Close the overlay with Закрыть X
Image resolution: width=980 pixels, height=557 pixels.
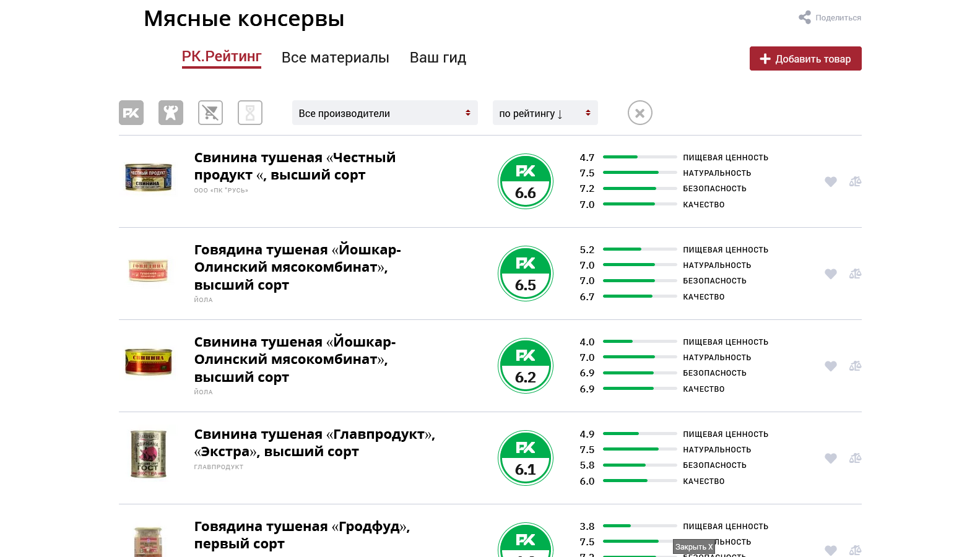pos(694,546)
